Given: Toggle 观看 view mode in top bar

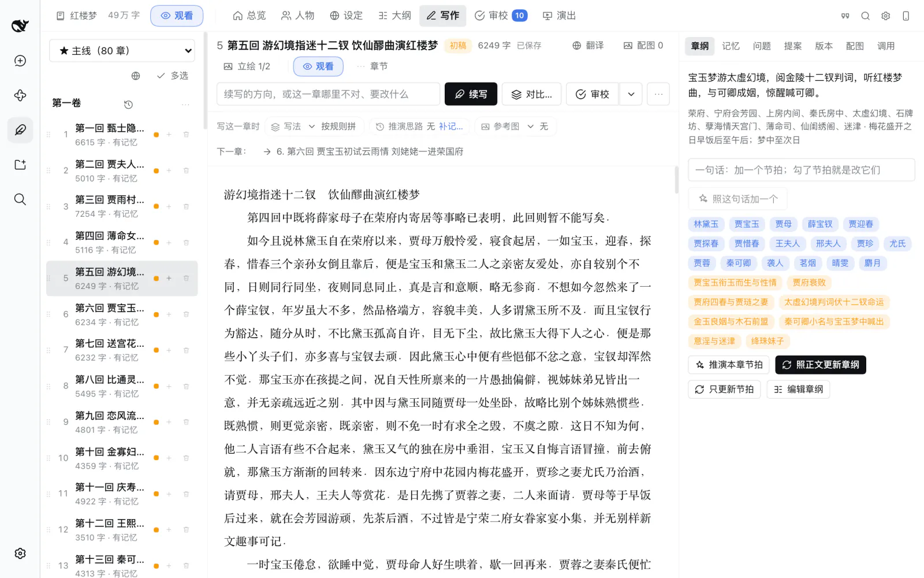Looking at the screenshot, I should pyautogui.click(x=177, y=16).
